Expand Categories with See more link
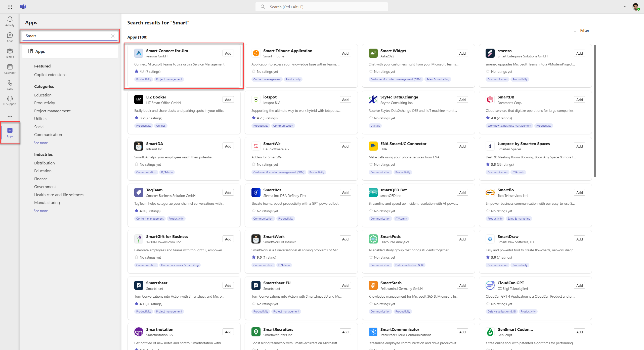 click(41, 143)
